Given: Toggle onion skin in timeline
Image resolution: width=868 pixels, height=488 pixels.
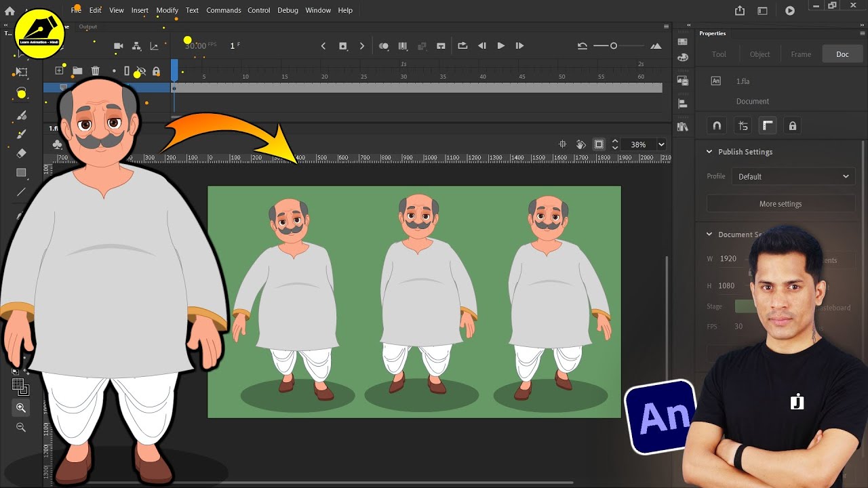Looking at the screenshot, I should (384, 46).
